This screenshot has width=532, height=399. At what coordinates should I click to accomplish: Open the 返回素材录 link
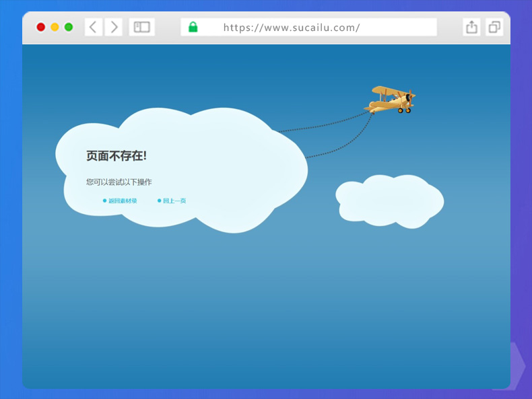pyautogui.click(x=123, y=201)
